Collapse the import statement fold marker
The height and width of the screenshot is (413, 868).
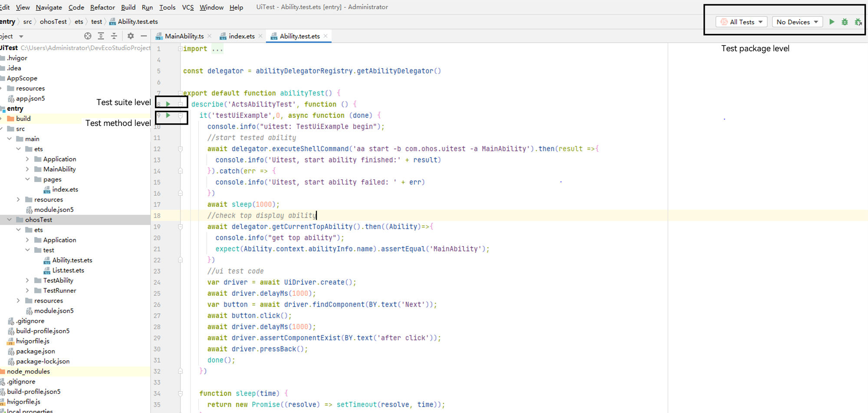(x=180, y=49)
